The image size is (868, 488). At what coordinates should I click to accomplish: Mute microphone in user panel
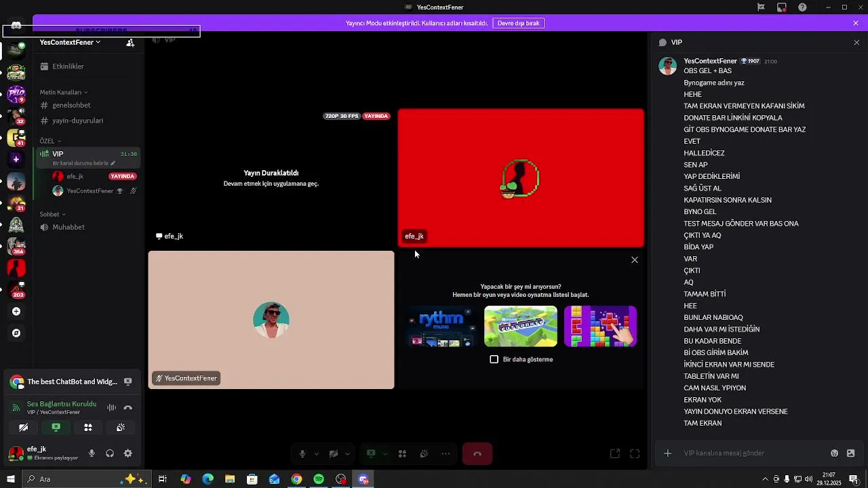coord(92,453)
